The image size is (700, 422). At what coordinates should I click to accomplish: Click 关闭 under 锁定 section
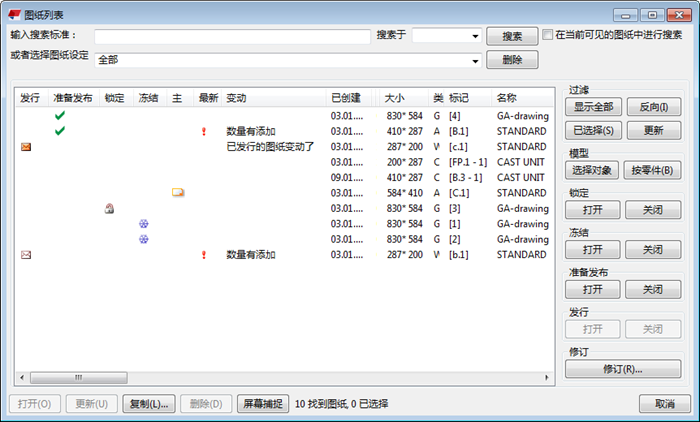tap(653, 210)
